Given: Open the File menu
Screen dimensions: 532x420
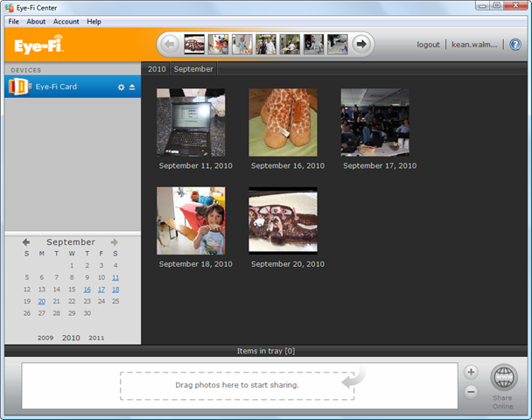Looking at the screenshot, I should click(x=13, y=21).
